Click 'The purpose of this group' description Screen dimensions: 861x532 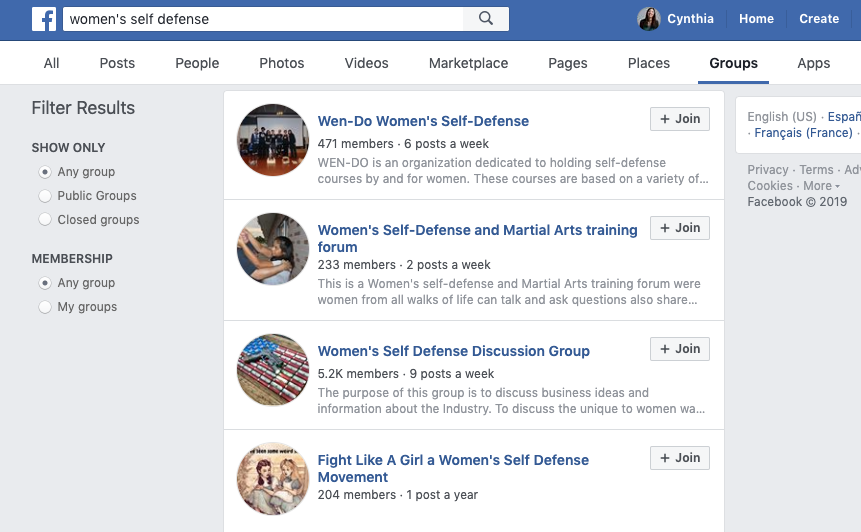click(511, 401)
